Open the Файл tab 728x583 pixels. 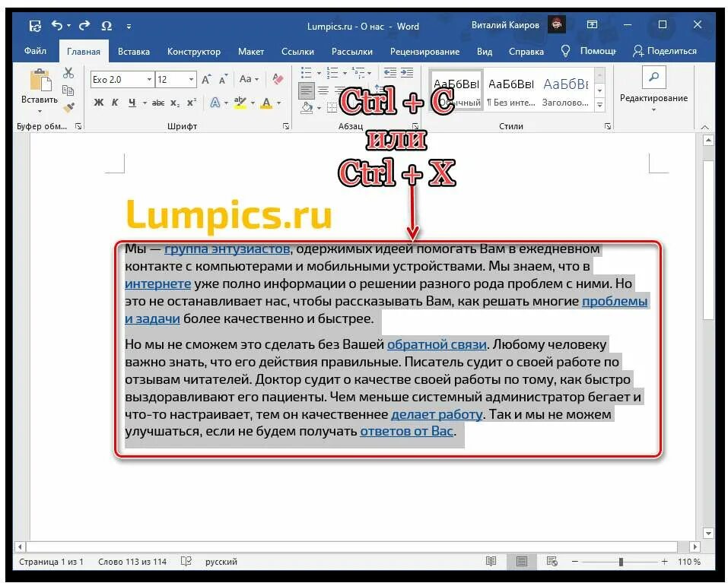click(x=35, y=51)
